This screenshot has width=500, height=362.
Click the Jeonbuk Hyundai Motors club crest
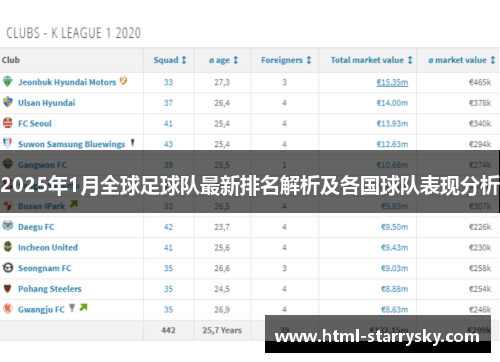point(8,81)
